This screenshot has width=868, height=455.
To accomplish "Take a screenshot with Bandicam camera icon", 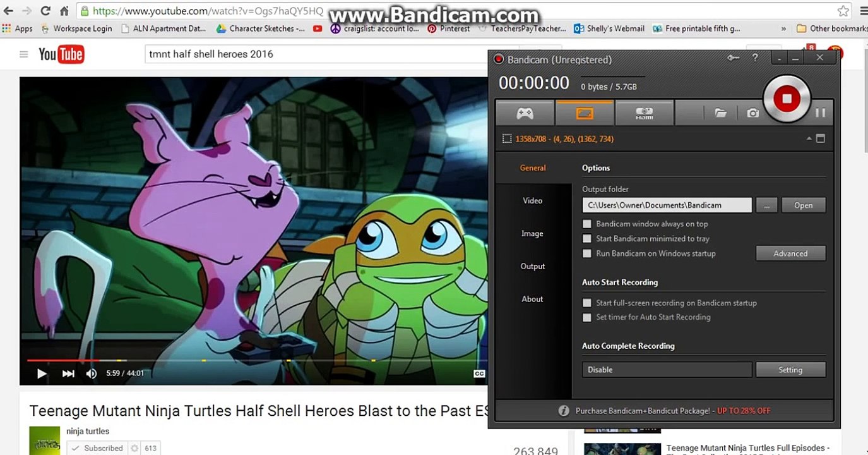I will pos(752,113).
